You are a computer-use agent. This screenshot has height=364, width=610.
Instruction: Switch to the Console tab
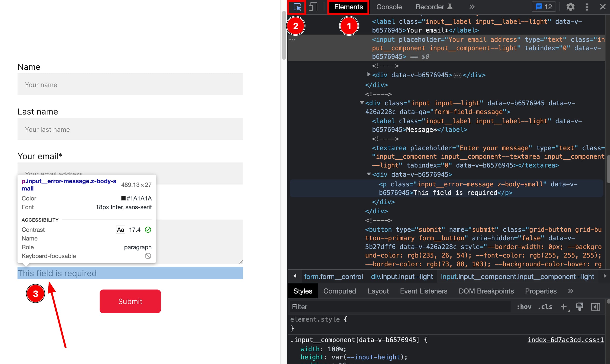[389, 7]
